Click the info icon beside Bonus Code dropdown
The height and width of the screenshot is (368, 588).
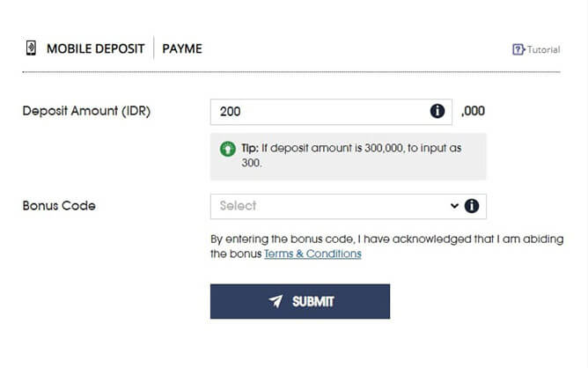pyautogui.click(x=472, y=206)
